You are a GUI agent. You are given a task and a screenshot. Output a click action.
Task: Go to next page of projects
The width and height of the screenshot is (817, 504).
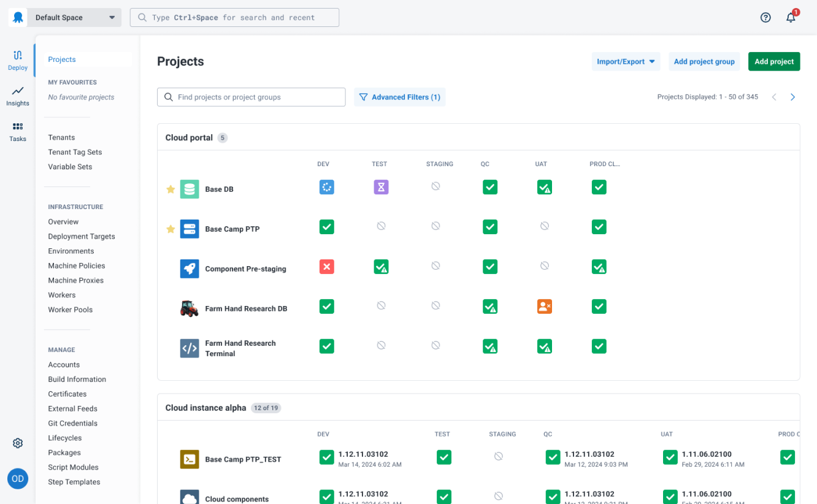(792, 97)
